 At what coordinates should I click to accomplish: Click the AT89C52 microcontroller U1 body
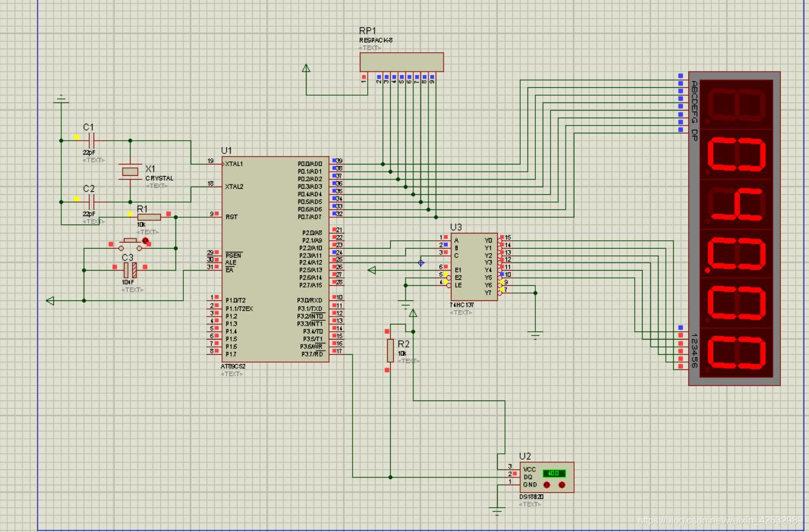(x=275, y=259)
